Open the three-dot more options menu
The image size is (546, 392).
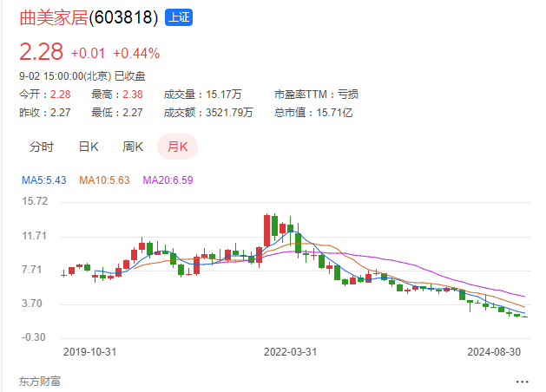522,382
